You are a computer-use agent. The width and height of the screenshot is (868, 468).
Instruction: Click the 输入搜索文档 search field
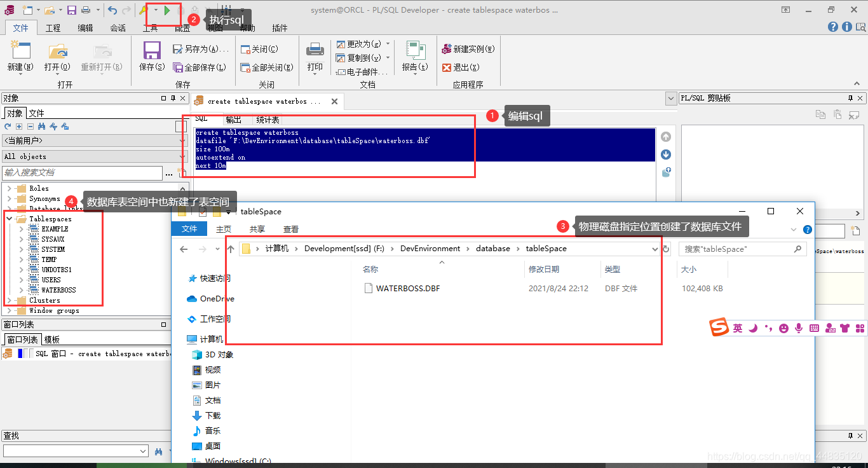click(83, 172)
